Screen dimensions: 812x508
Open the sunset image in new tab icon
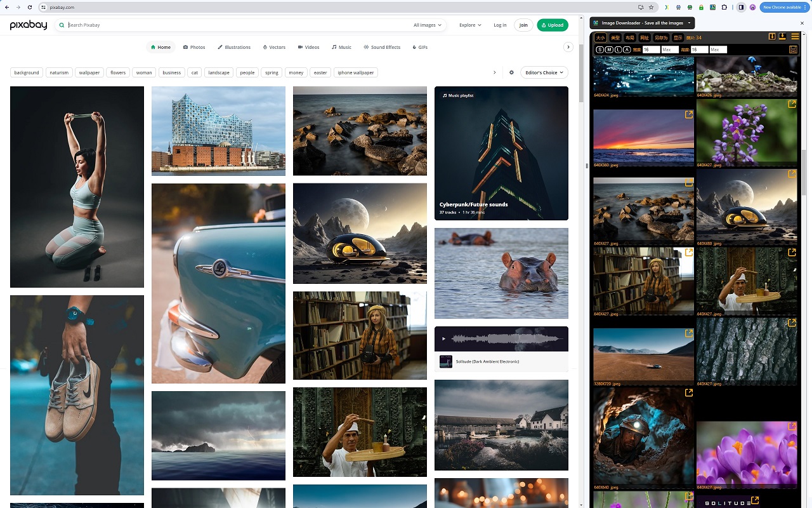coord(689,115)
